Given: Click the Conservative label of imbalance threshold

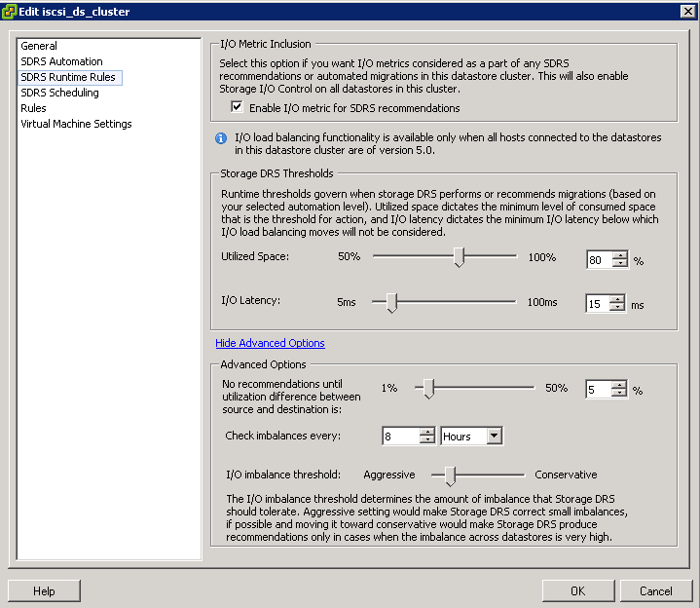Looking at the screenshot, I should click(566, 475).
